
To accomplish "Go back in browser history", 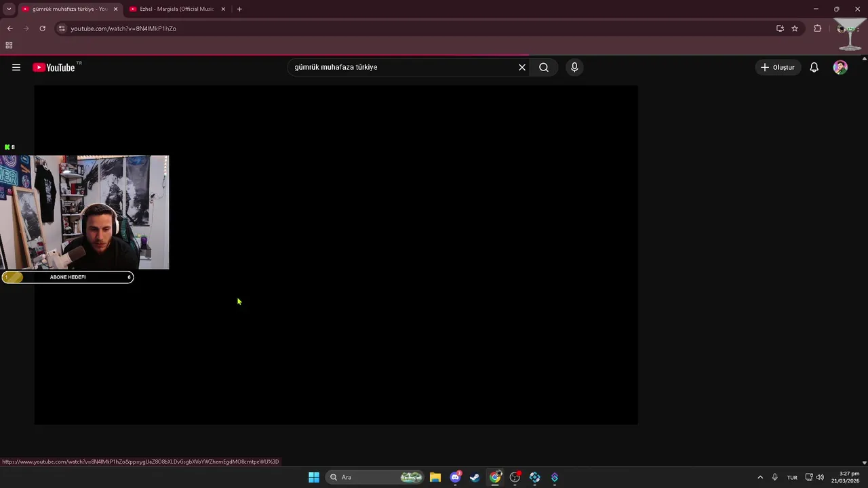I will (x=9, y=28).
